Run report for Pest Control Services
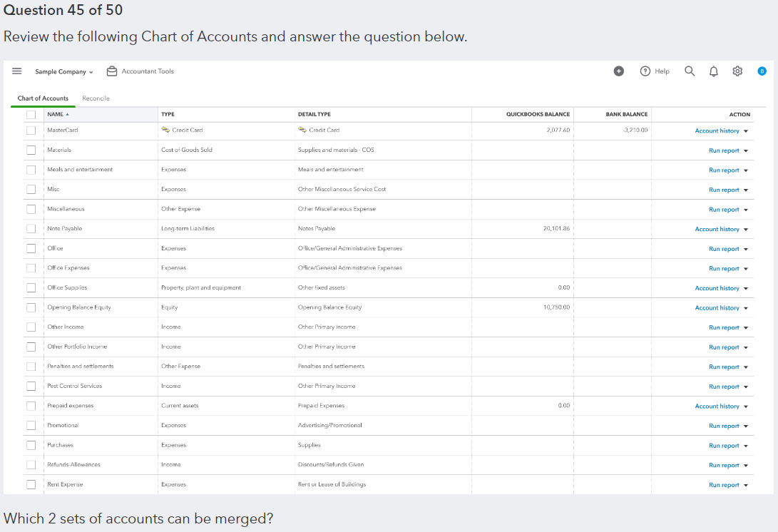The height and width of the screenshot is (532, 778). tap(723, 387)
